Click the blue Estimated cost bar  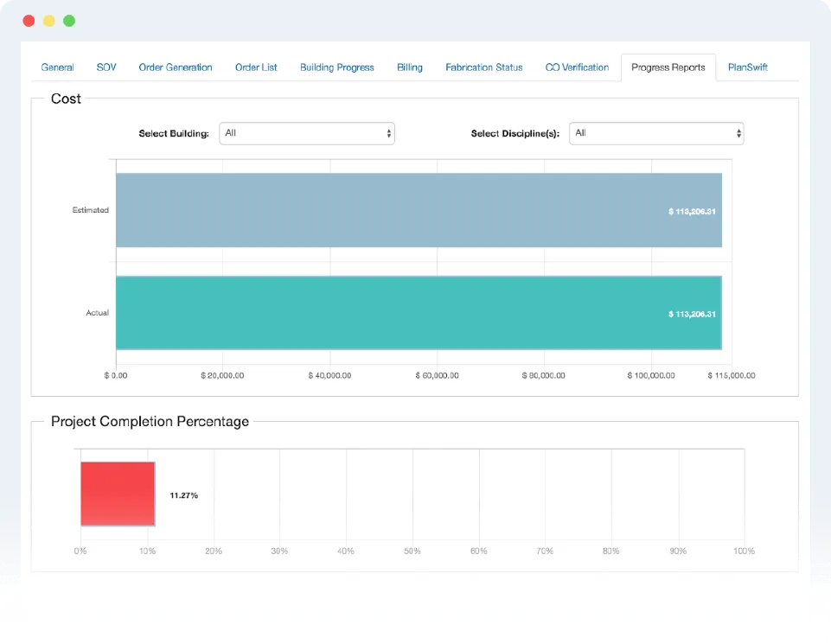pos(419,210)
